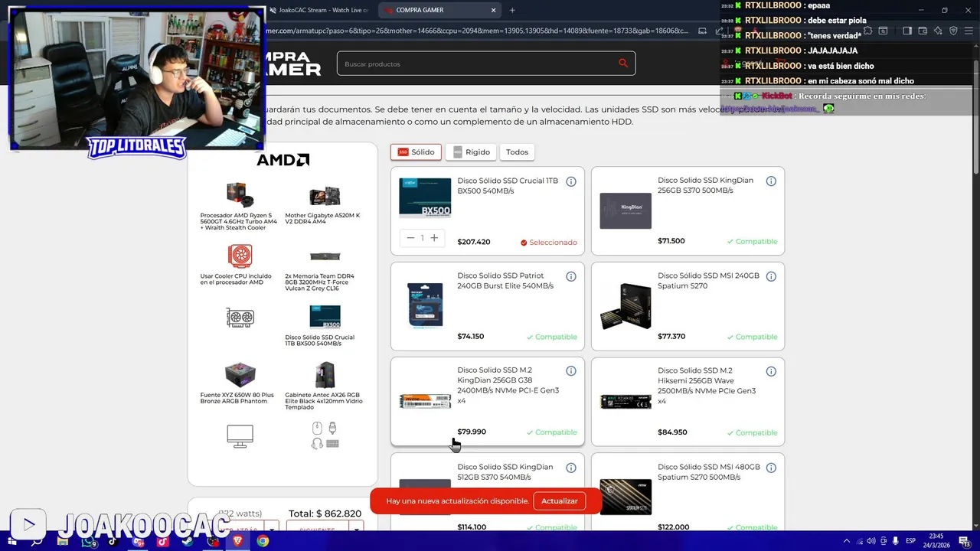The image size is (980, 551).
Task: Select the KingDian 256GB S370 thumbnail
Action: click(x=626, y=211)
